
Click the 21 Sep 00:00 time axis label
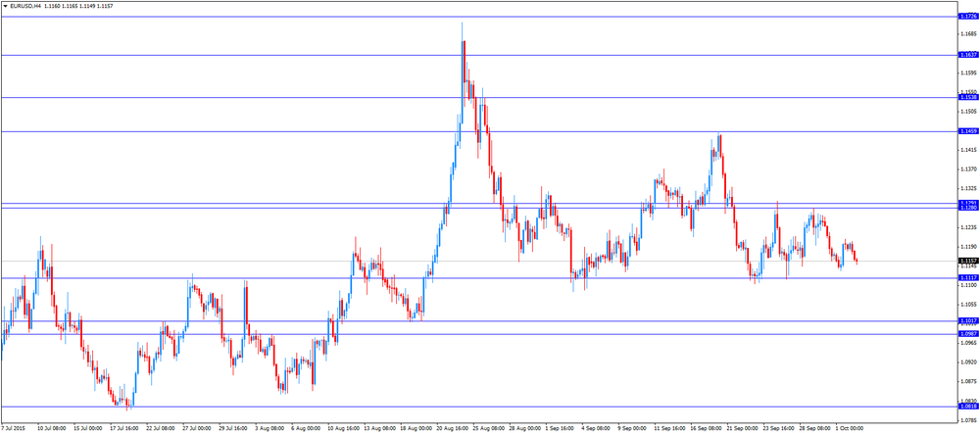[x=743, y=429]
